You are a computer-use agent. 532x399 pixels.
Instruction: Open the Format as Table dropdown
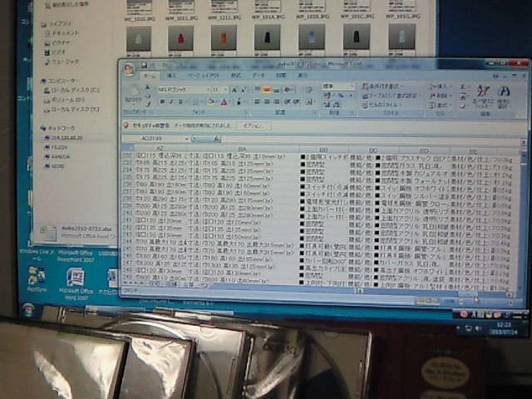pyautogui.click(x=390, y=96)
